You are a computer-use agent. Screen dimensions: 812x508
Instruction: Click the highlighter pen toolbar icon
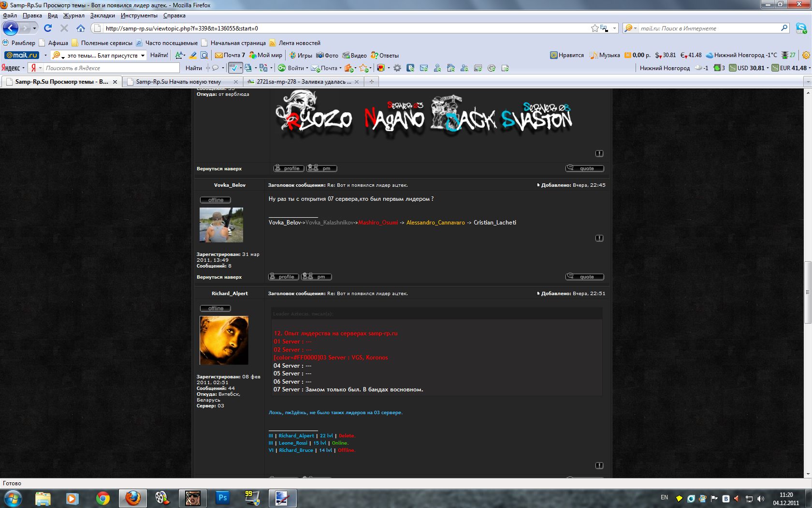click(x=193, y=55)
